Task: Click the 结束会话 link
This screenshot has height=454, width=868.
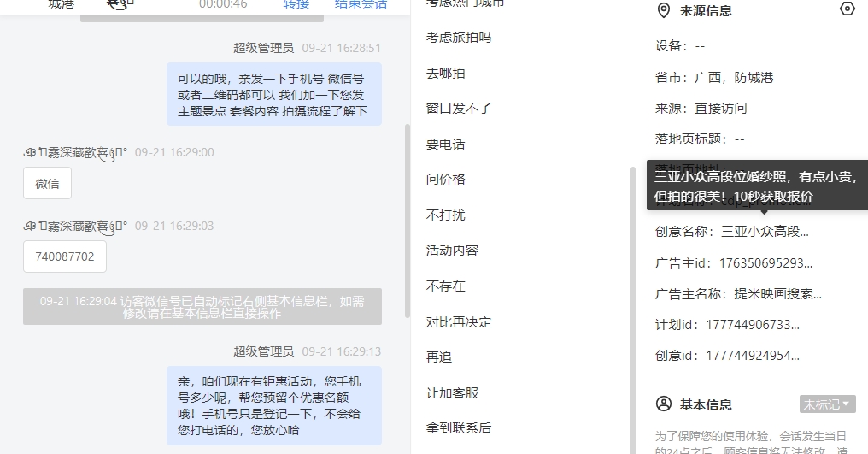Action: tap(361, 4)
